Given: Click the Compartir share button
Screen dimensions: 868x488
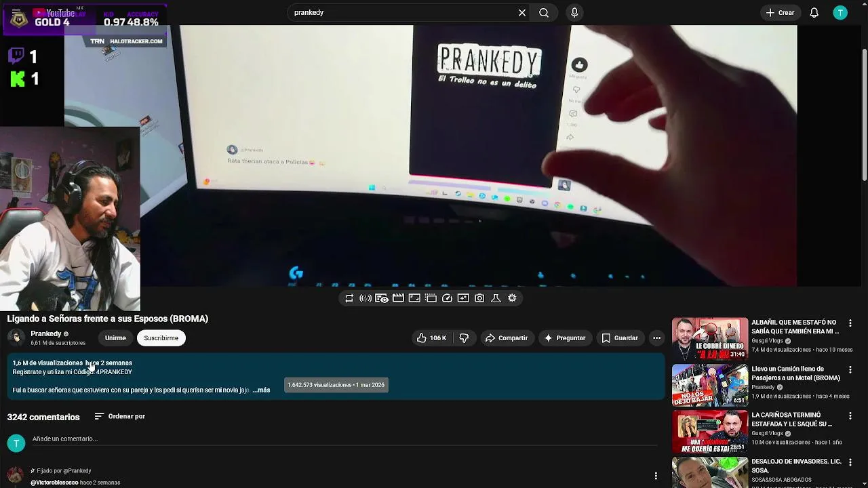Looking at the screenshot, I should pos(506,338).
